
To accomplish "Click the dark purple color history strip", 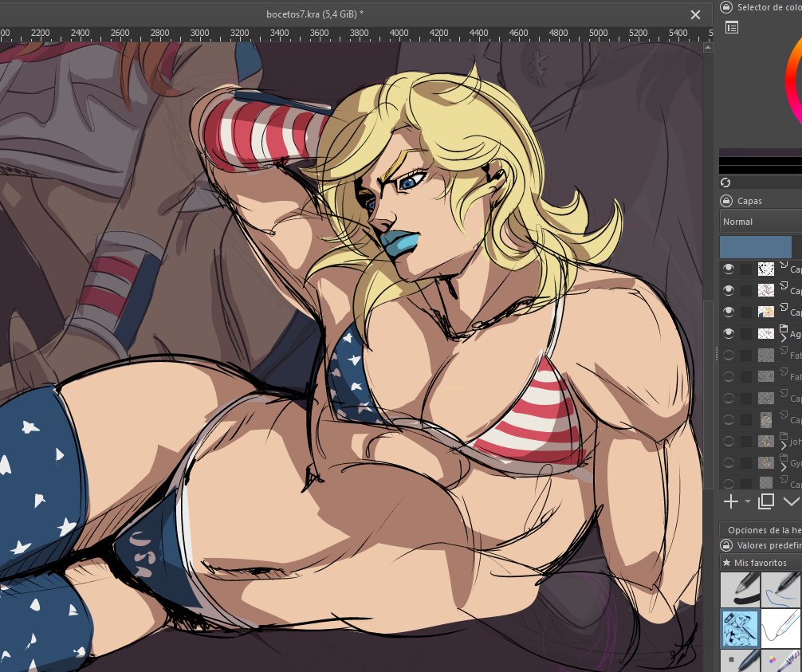I will tap(761, 152).
